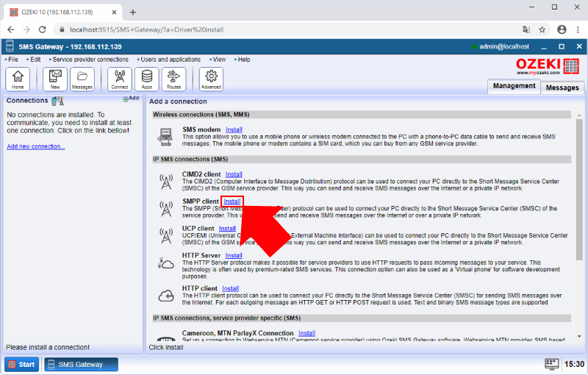
Task: Install the SMS modem connection
Action: (x=234, y=129)
